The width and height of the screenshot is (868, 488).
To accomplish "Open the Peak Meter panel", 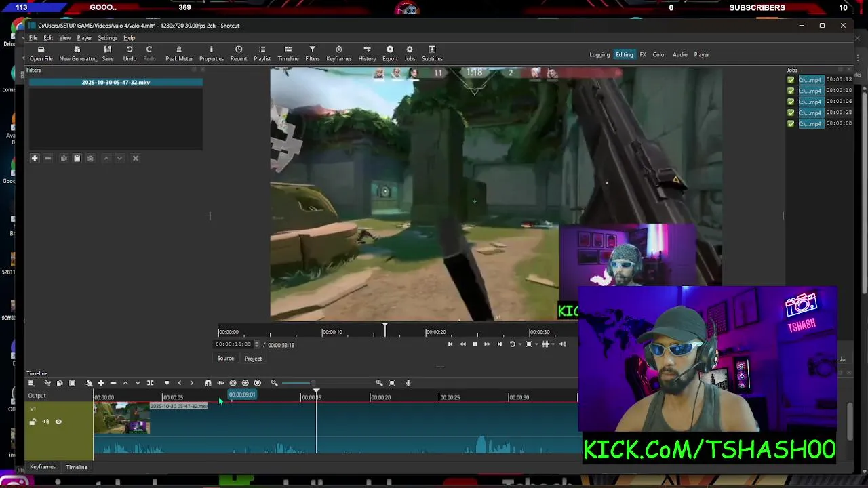I will (179, 54).
